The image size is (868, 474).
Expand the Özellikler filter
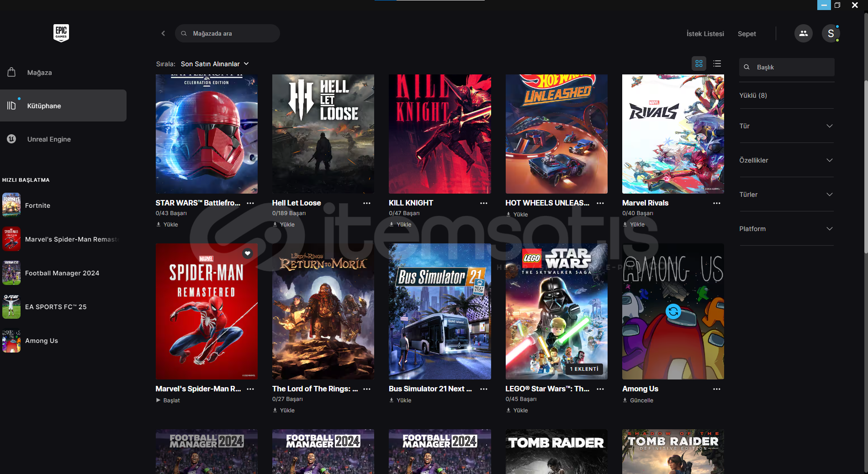tap(786, 160)
